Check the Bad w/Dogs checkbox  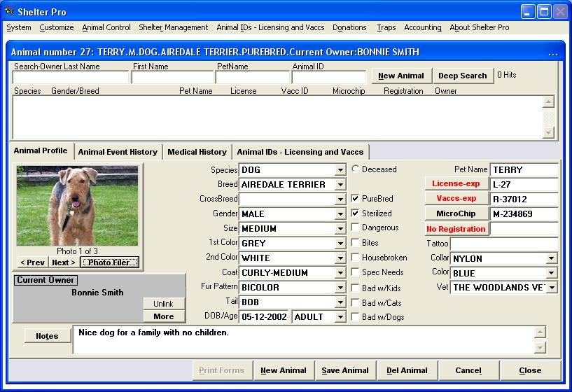click(x=355, y=317)
